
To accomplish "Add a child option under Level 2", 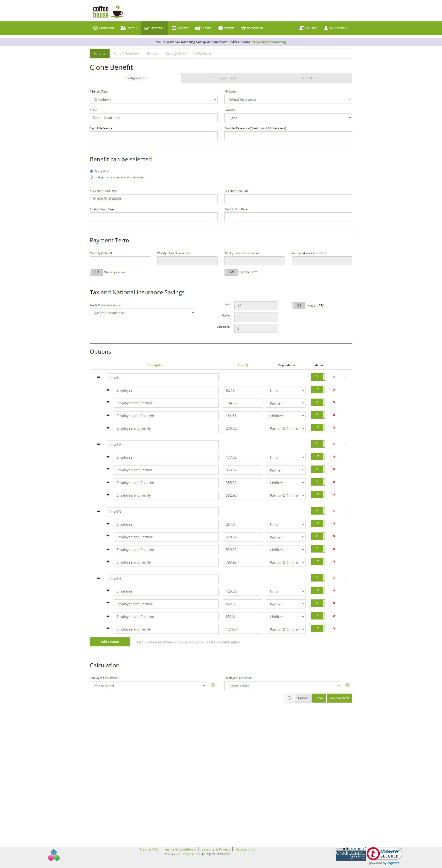I will (345, 444).
